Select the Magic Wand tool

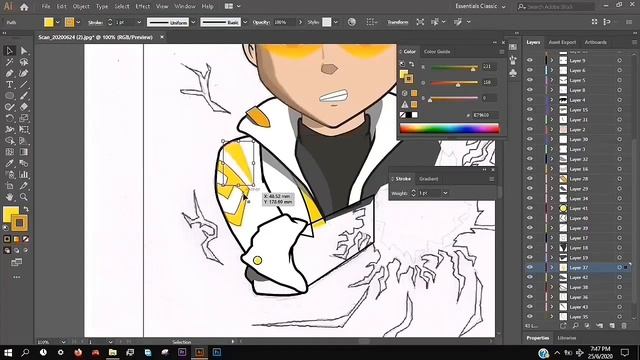[9, 62]
